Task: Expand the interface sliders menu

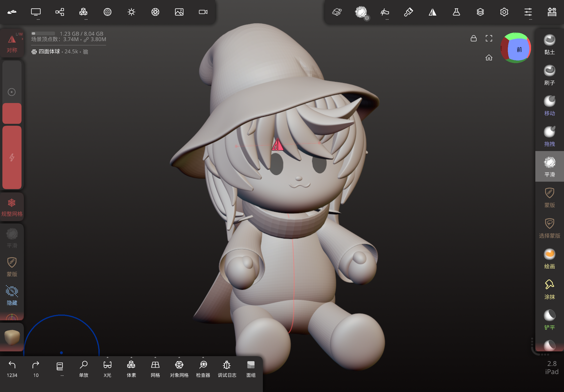Action: tap(528, 13)
